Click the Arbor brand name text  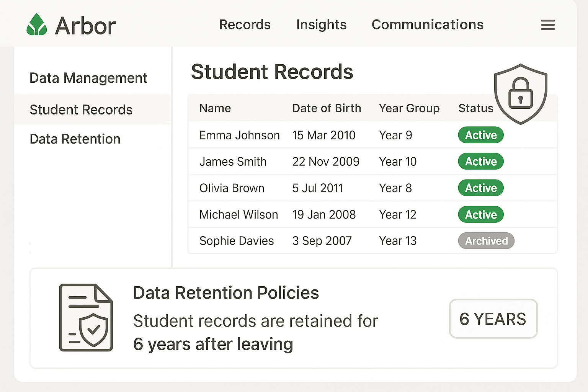[x=85, y=26]
